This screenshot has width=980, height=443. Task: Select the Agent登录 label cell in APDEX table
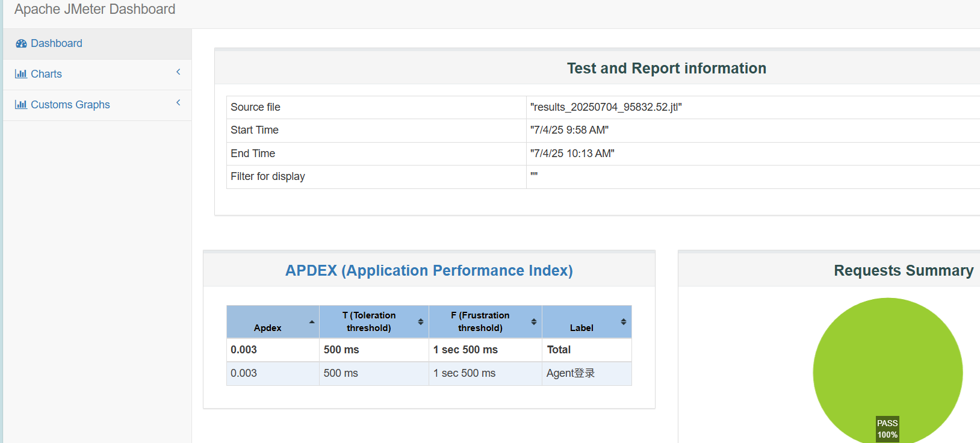570,373
